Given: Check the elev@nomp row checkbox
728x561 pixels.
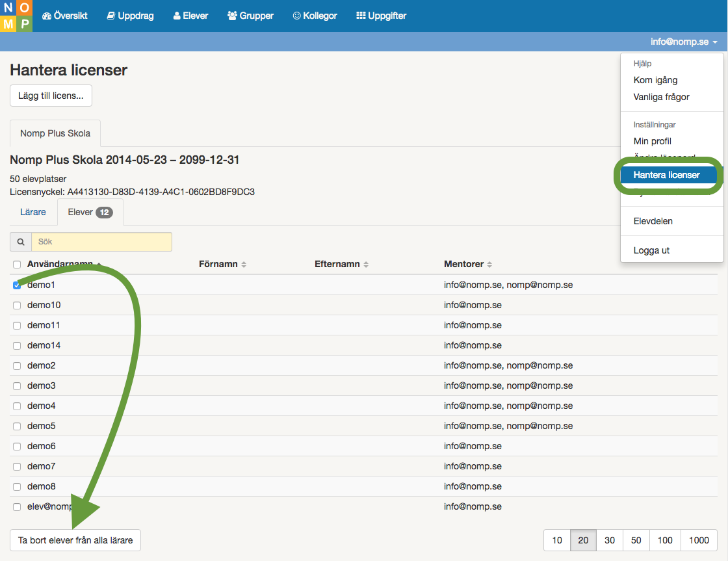Looking at the screenshot, I should pos(17,507).
